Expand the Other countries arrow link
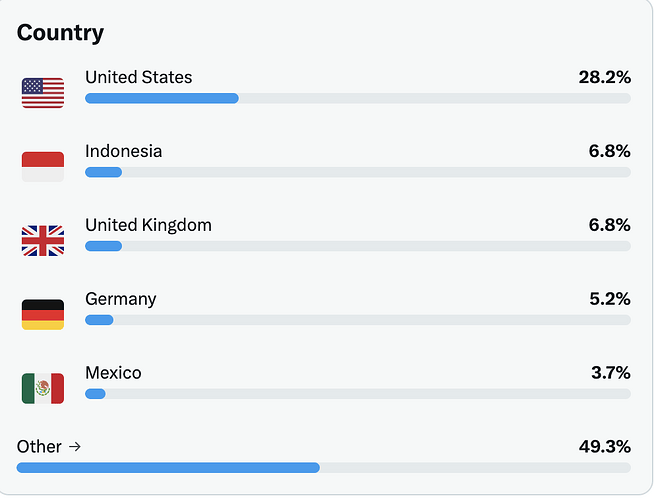Viewport: 654px width, 500px height. [x=49, y=446]
